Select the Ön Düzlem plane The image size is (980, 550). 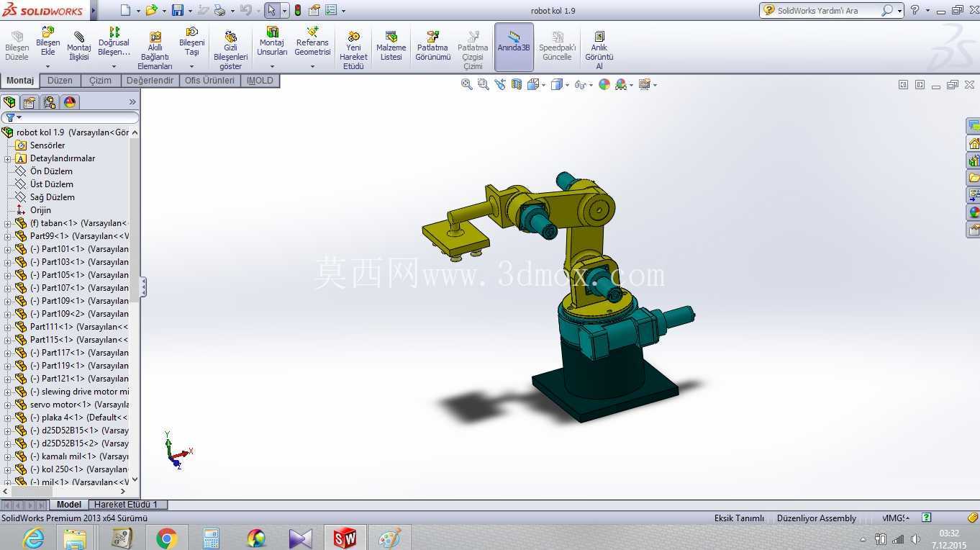point(51,171)
